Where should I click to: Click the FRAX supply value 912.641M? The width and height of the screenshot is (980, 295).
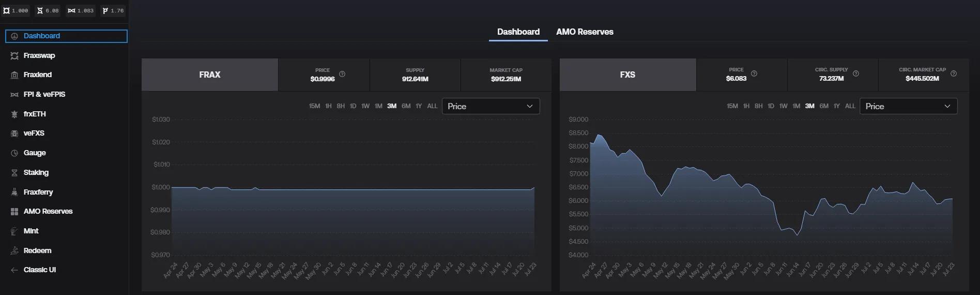pyautogui.click(x=415, y=79)
